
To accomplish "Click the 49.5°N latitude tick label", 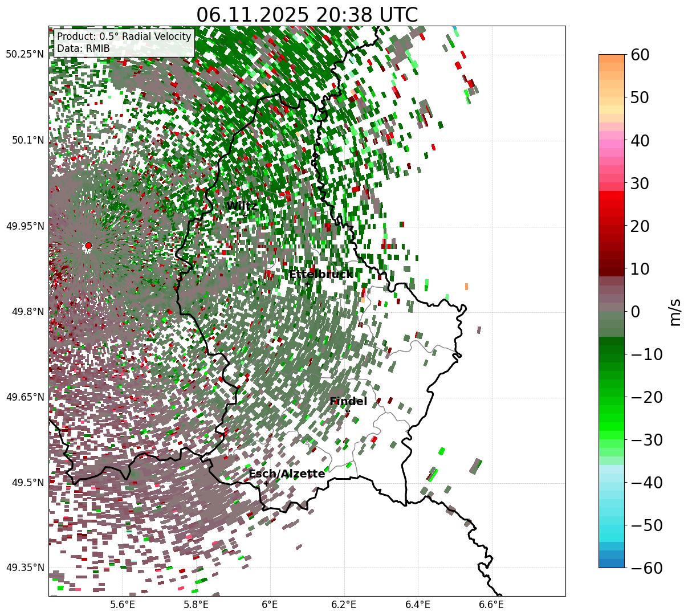I will coord(27,483).
